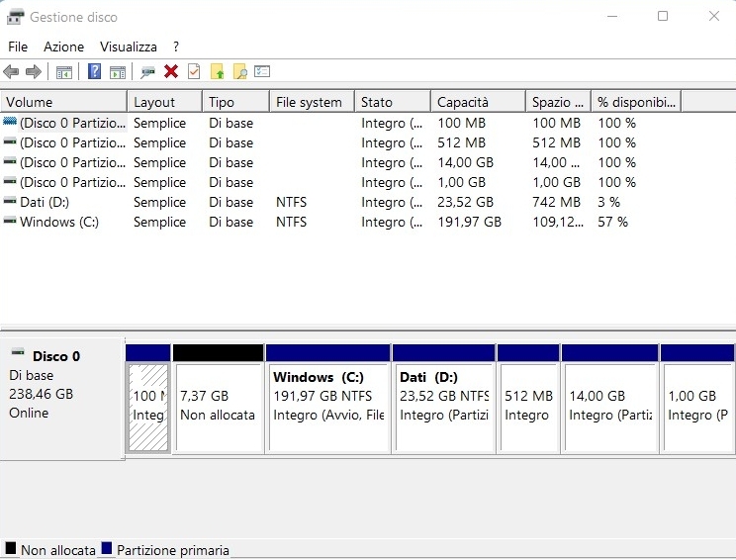Select the hatched 100 MB partition block
Image resolution: width=736 pixels, height=560 pixels.
click(148, 399)
